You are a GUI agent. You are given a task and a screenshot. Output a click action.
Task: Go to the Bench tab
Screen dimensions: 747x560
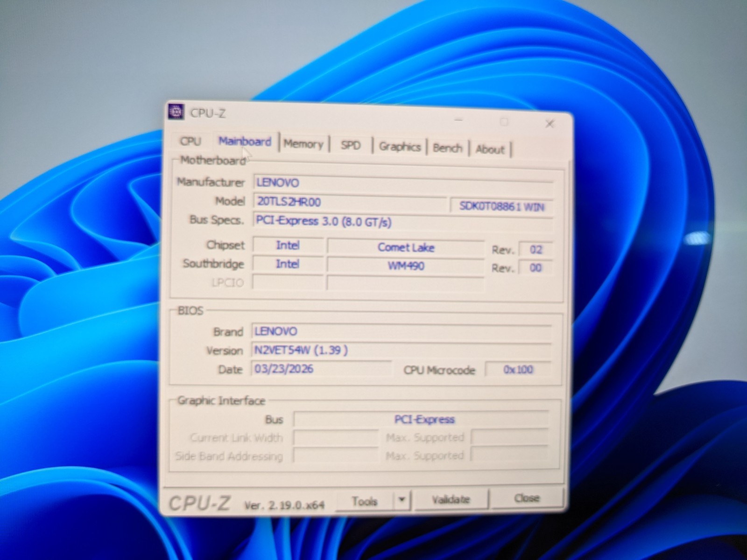[447, 148]
